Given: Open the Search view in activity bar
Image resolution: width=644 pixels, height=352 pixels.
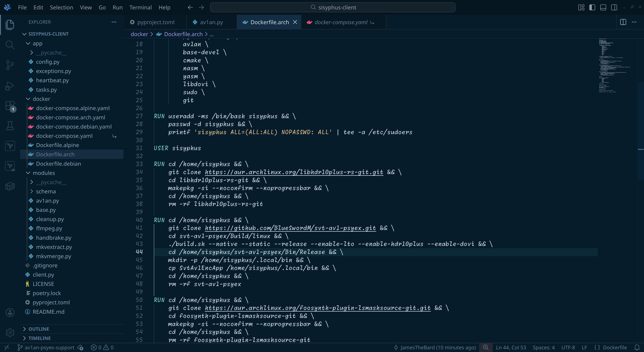Looking at the screenshot, I should point(10,45).
